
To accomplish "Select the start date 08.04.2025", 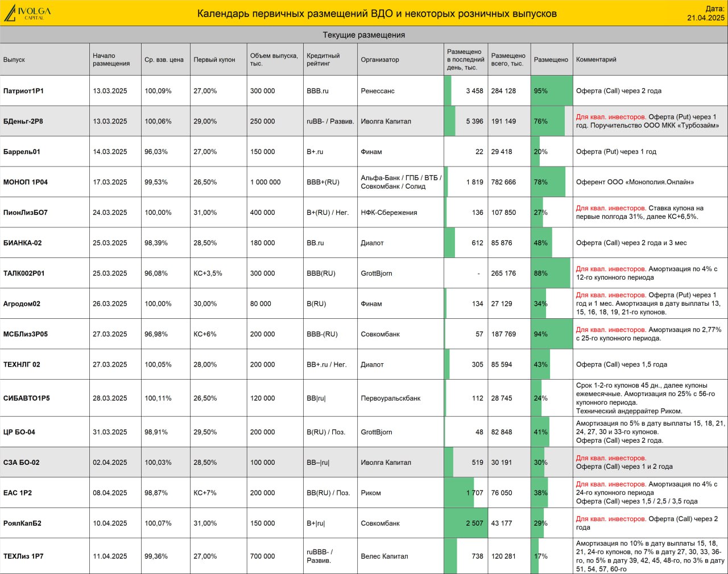I will point(110,493).
